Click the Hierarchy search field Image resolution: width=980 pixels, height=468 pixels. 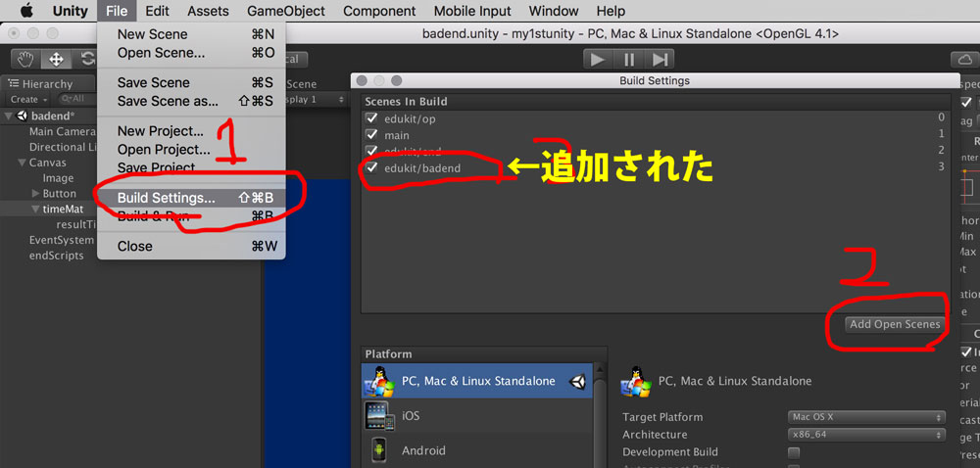76,99
